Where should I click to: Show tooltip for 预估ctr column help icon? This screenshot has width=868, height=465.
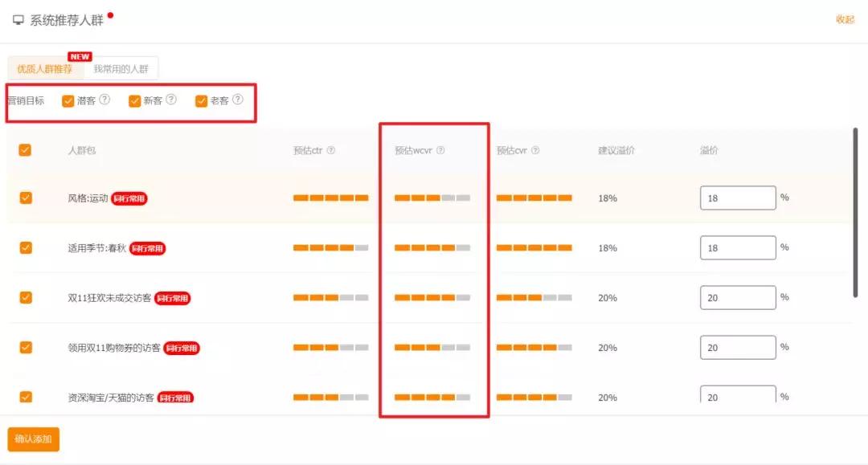331,150
